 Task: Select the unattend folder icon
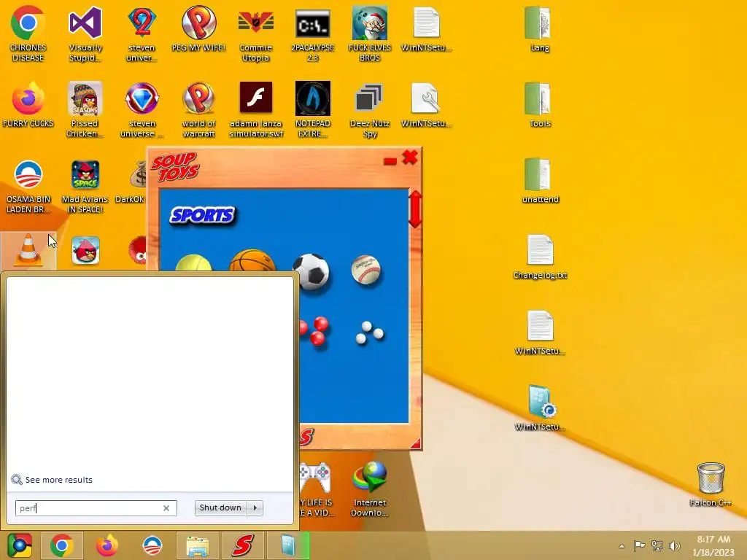540,181
